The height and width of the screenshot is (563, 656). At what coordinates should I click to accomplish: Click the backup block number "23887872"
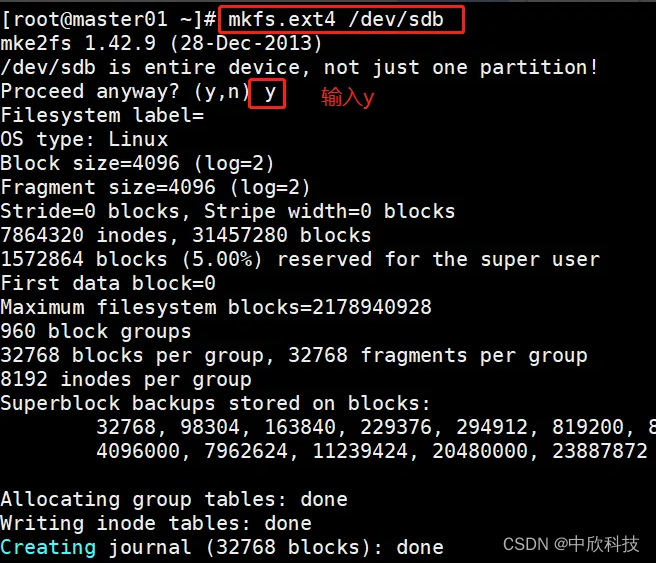(x=600, y=451)
